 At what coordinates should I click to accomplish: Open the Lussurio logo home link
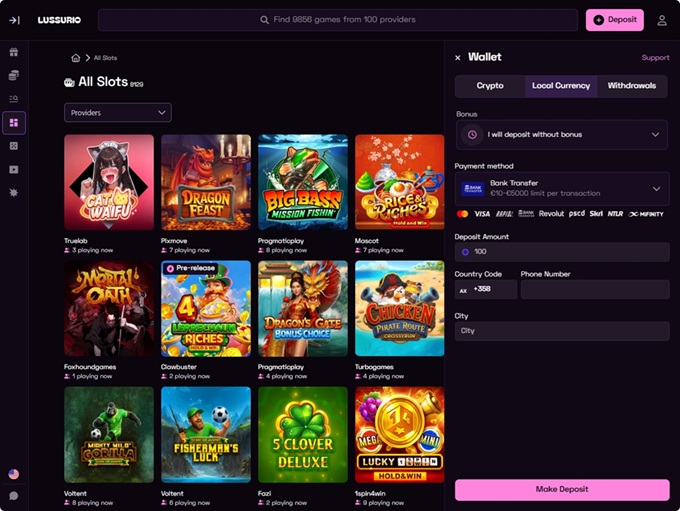click(x=59, y=20)
